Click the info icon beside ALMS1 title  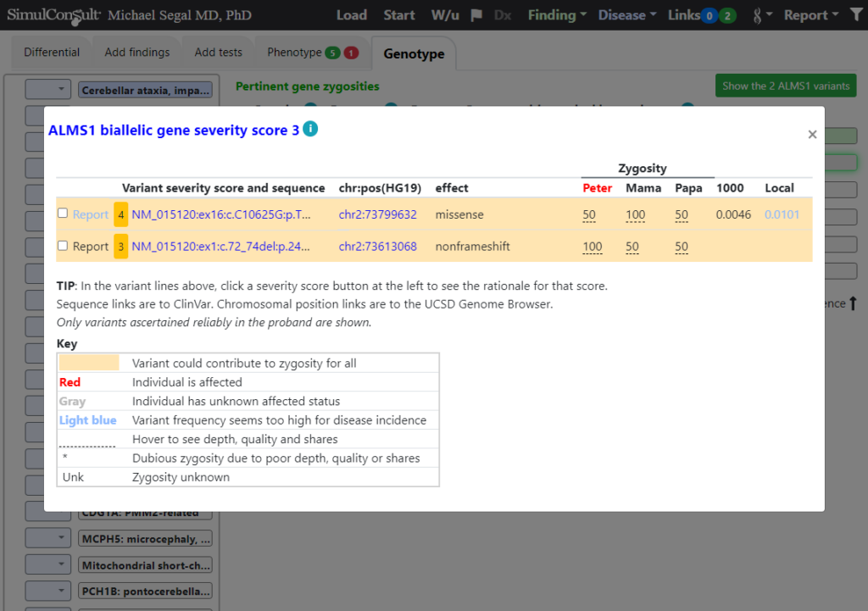pyautogui.click(x=310, y=130)
